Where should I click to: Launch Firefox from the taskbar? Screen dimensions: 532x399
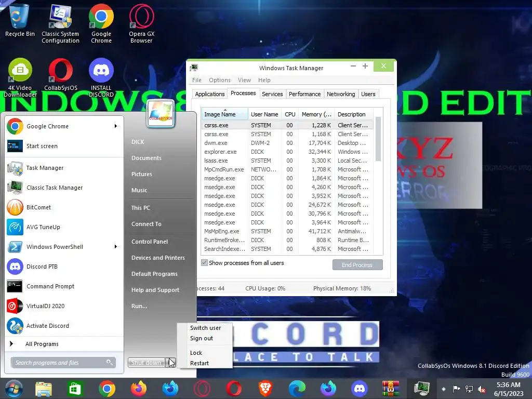point(139,389)
